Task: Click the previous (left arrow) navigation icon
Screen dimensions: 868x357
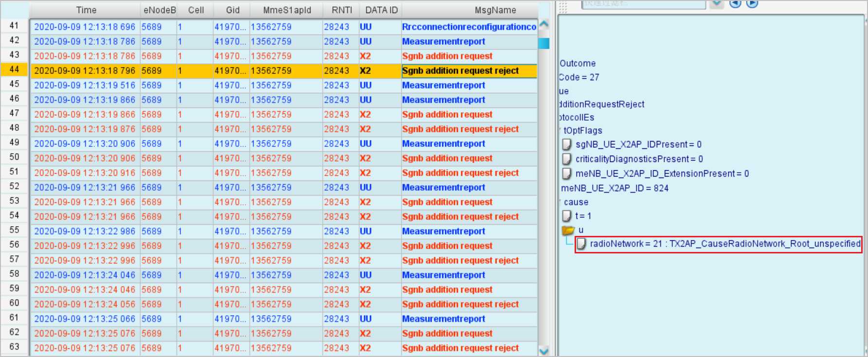Action: pyautogui.click(x=735, y=3)
